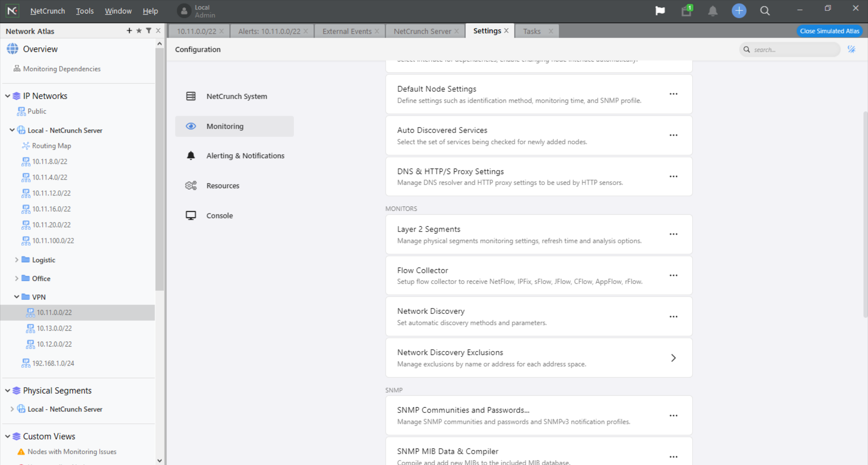This screenshot has height=465, width=868.
Task: Collapse the VPN folder
Action: tap(16, 297)
